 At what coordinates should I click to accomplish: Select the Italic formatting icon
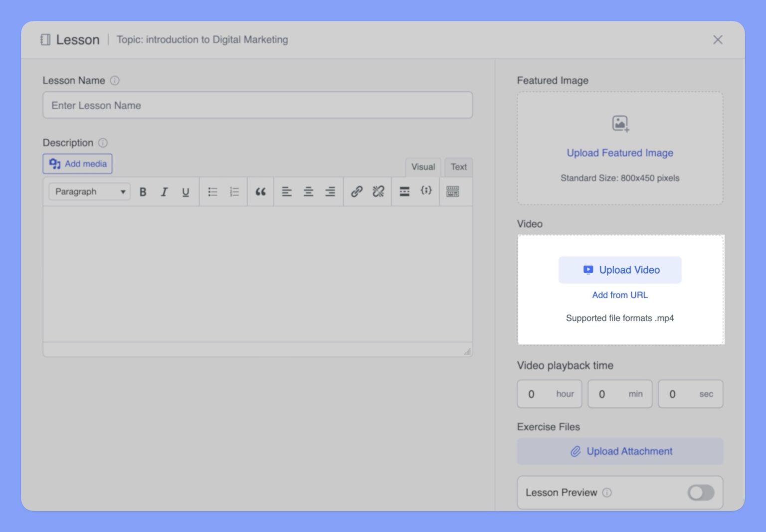(164, 191)
